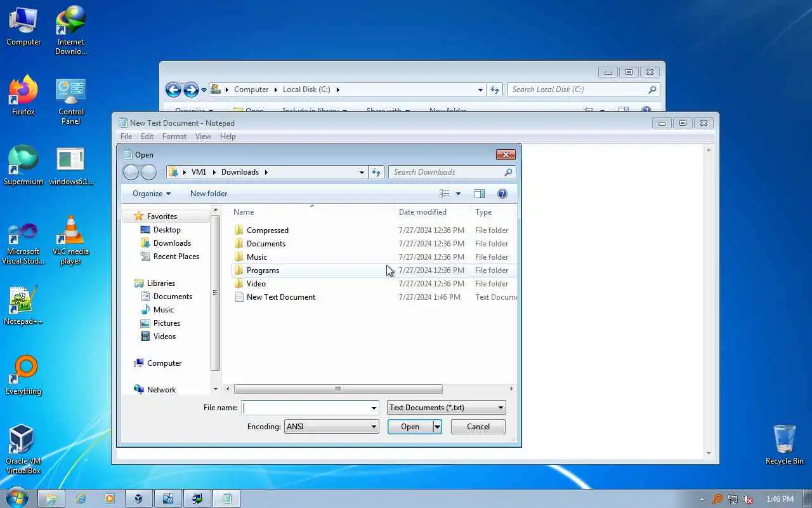The width and height of the screenshot is (812, 508).
Task: Switch to the Notepad taskbar button
Action: (x=226, y=498)
